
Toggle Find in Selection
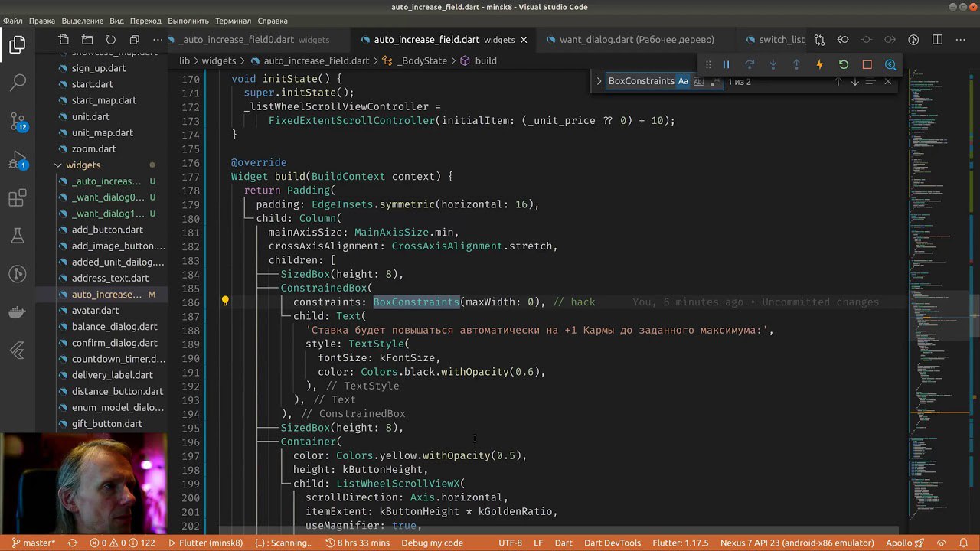point(872,81)
